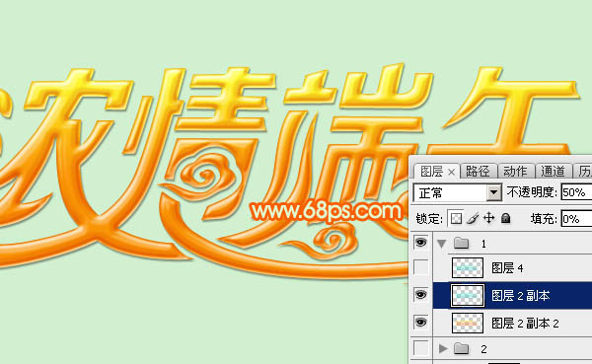Open the 路径 tab
Viewport: 592px width, 364px height.
point(478,172)
